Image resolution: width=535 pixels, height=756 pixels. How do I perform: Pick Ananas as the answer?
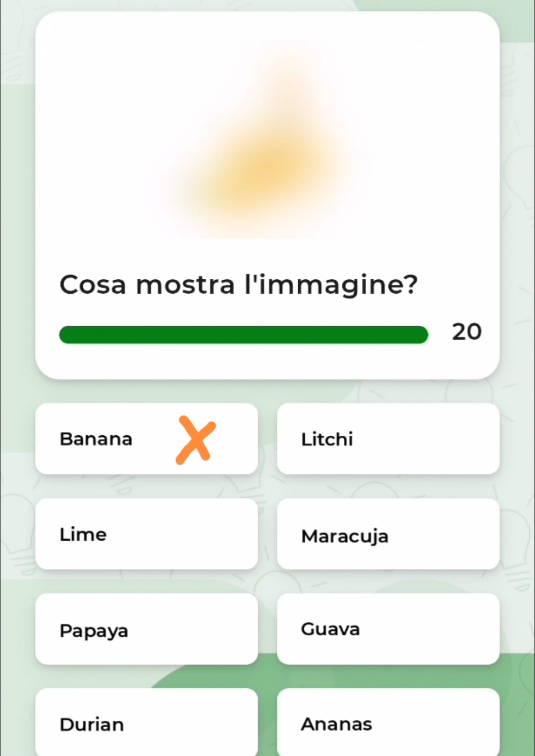pos(388,723)
